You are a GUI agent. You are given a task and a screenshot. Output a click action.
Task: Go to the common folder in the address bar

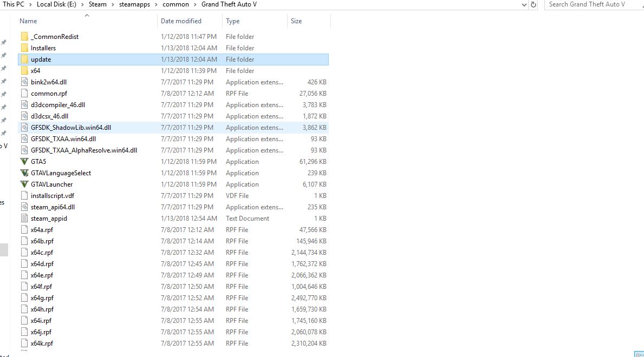175,4
